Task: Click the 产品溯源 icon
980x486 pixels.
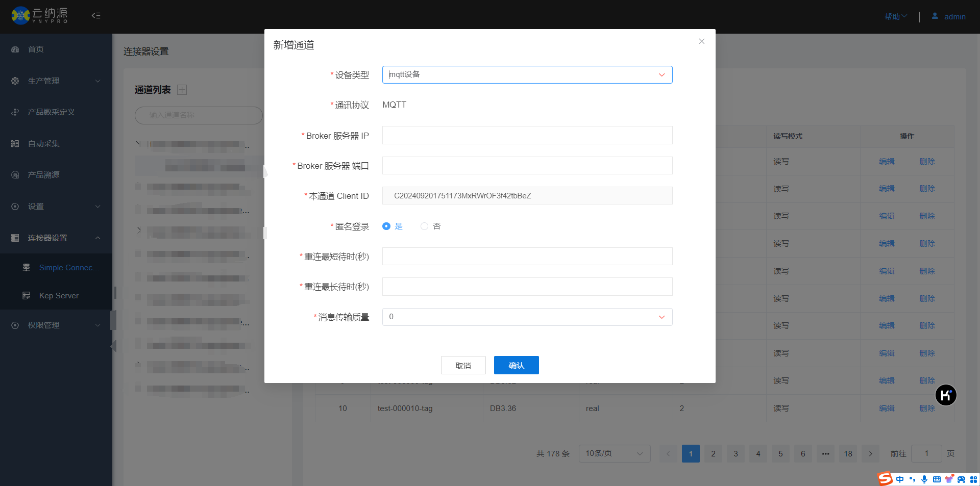Action: click(15, 175)
